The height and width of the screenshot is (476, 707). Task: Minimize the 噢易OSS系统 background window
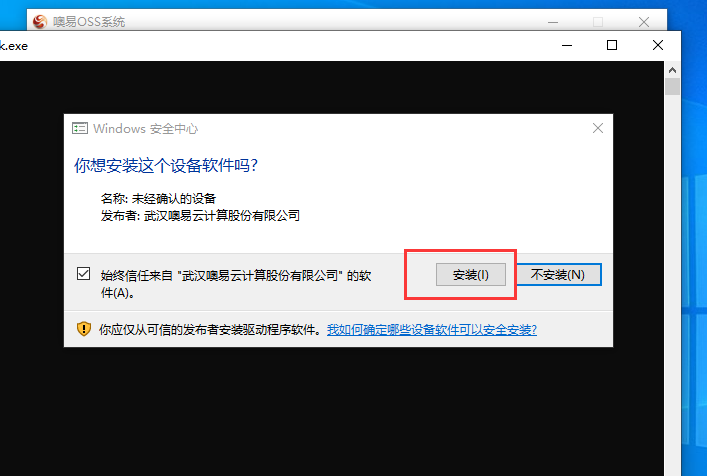(x=553, y=21)
